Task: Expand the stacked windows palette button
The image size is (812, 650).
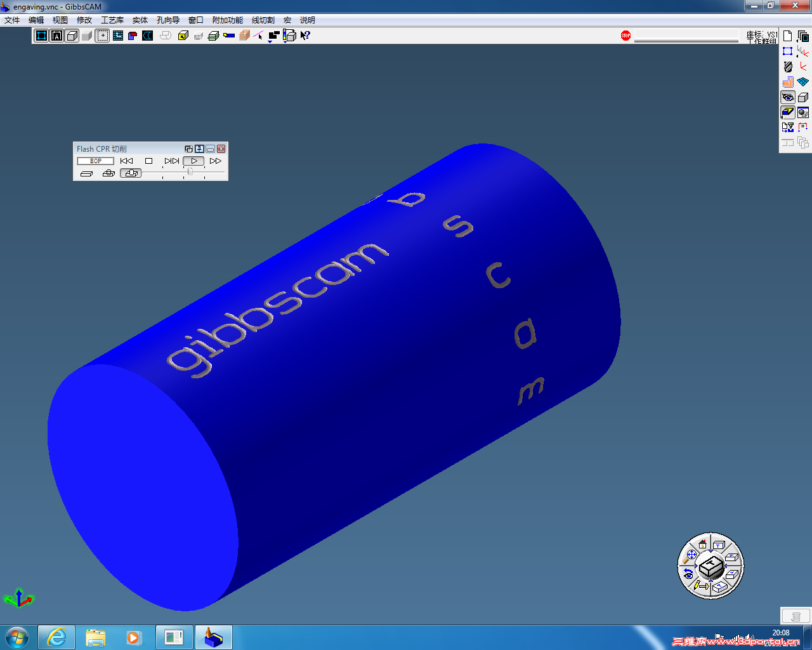Action: tap(803, 36)
